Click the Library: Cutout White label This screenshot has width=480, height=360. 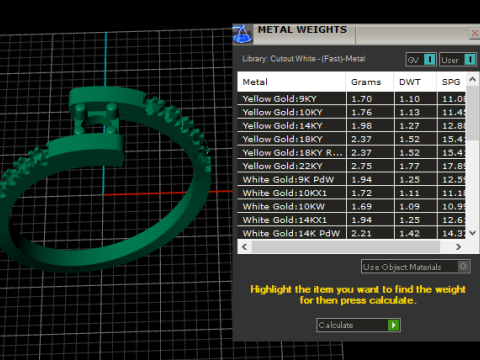pyautogui.click(x=304, y=59)
